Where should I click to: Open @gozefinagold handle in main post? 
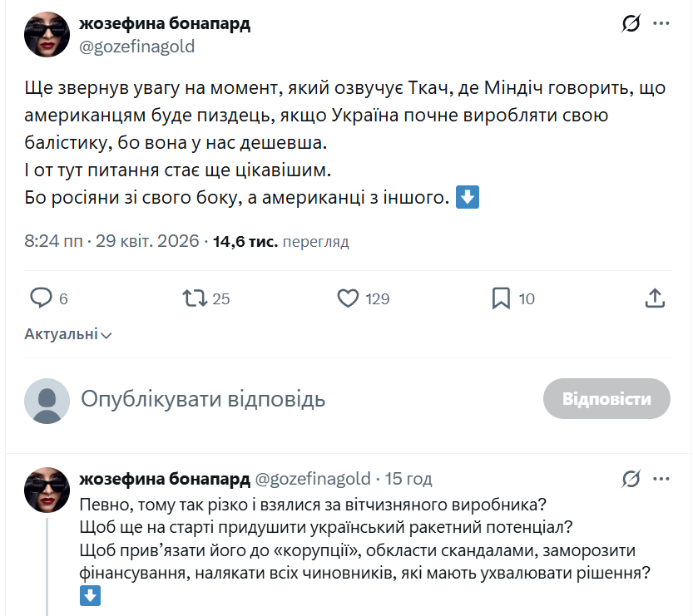[x=136, y=47]
